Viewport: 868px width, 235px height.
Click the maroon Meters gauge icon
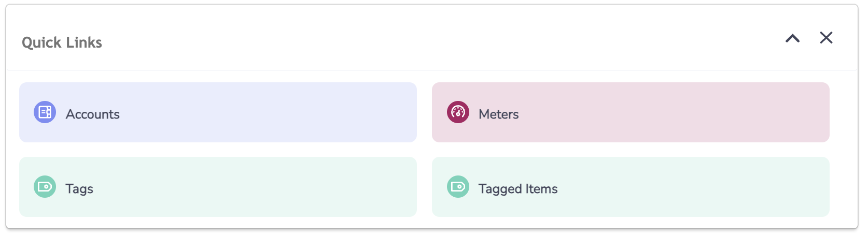pyautogui.click(x=458, y=112)
